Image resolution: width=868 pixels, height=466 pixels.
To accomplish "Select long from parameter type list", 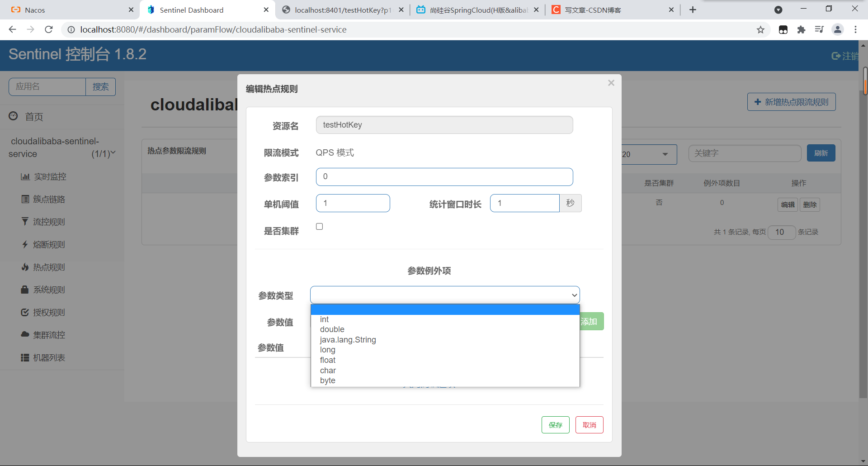I will pos(445,350).
